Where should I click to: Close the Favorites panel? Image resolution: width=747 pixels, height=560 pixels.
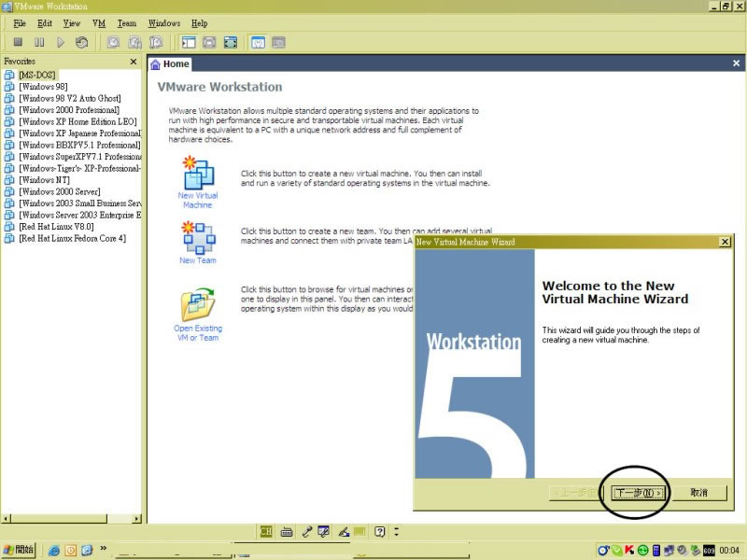click(x=134, y=62)
